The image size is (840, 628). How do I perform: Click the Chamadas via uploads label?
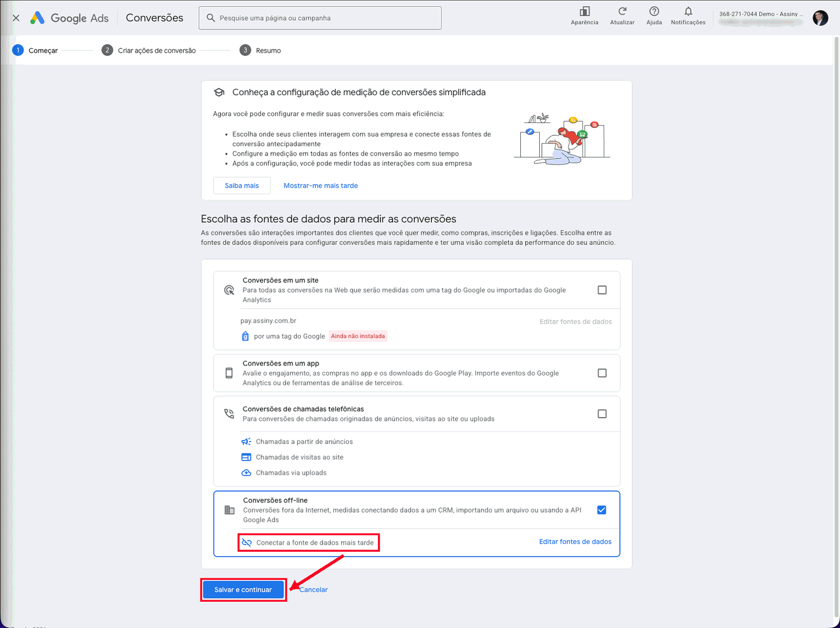coord(291,473)
